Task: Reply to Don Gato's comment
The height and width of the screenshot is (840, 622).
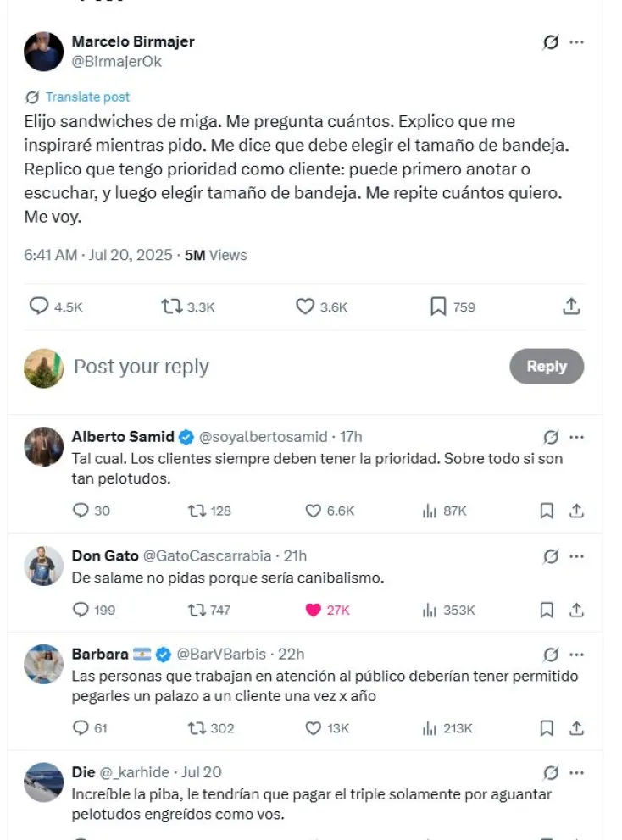Action: click(81, 610)
